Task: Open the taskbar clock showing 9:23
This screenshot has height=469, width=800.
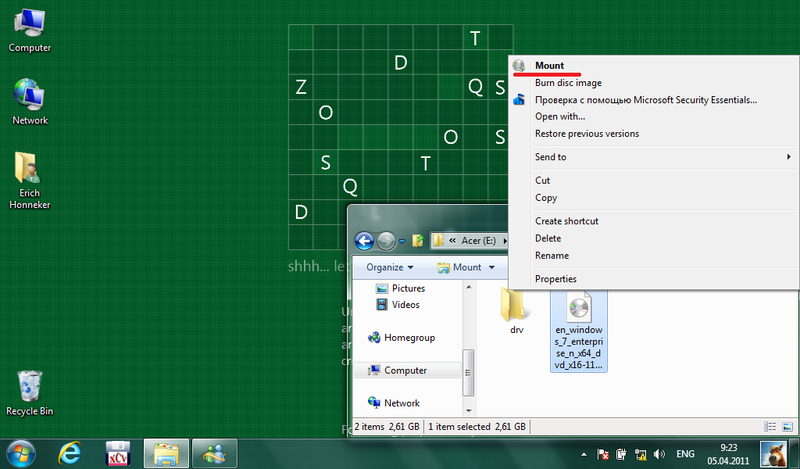Action: point(728,454)
